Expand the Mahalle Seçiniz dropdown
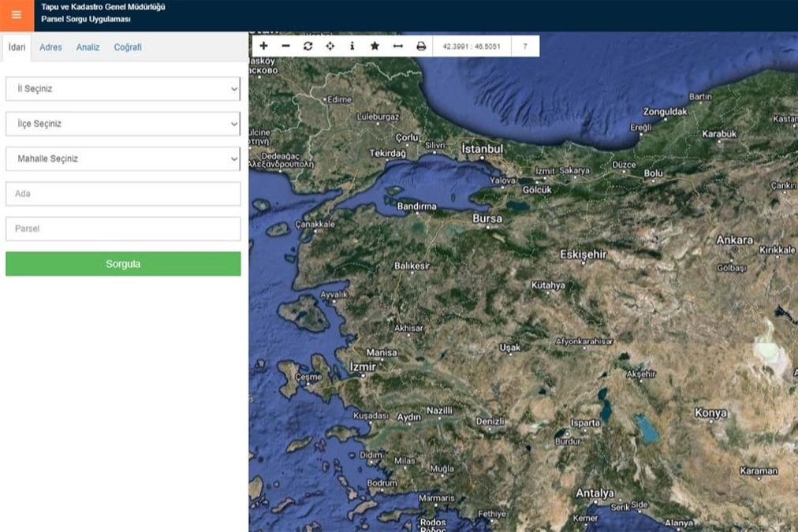 [x=123, y=158]
